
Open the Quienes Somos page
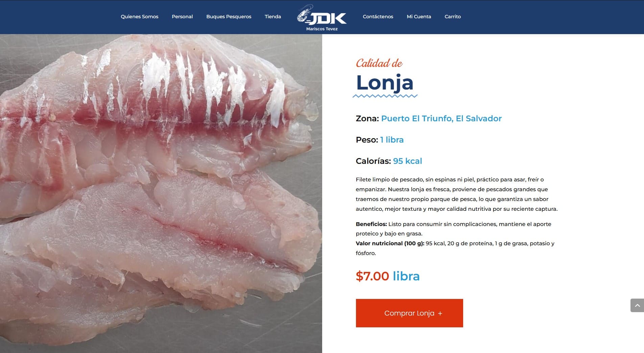pyautogui.click(x=139, y=17)
